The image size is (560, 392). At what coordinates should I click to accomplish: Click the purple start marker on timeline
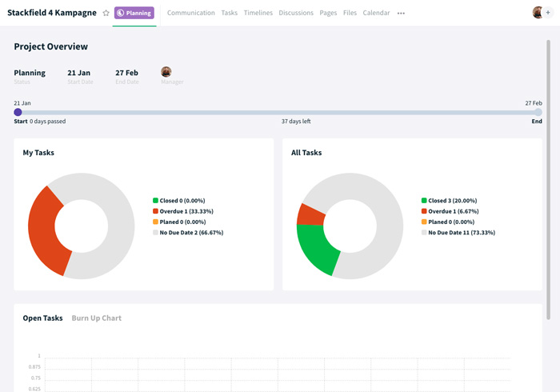coord(18,112)
